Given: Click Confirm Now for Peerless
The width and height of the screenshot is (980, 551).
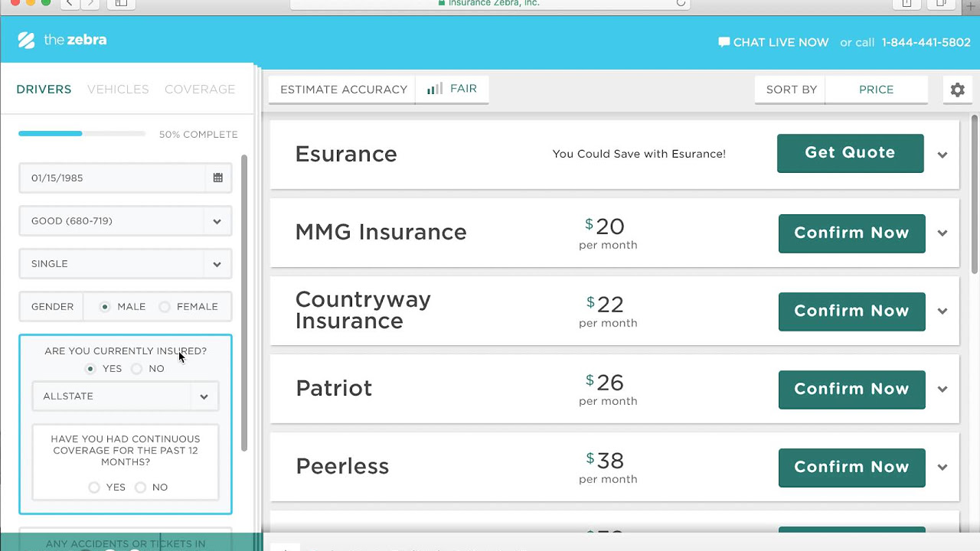Looking at the screenshot, I should 851,468.
